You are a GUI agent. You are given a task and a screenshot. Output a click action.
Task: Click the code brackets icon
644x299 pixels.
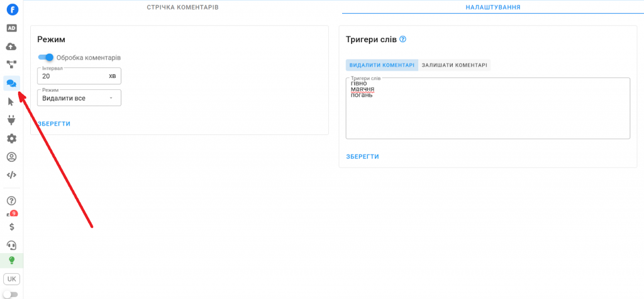pyautogui.click(x=11, y=175)
